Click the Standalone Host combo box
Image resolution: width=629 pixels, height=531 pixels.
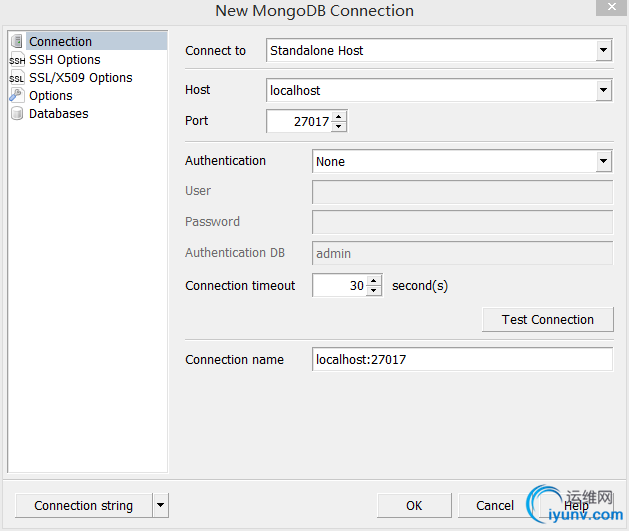click(439, 50)
